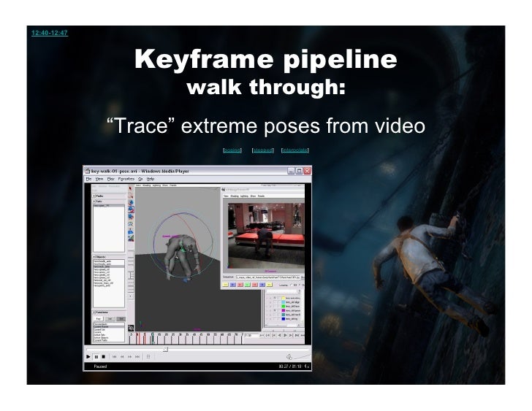Click the cyan layer color swatch

point(284,302)
